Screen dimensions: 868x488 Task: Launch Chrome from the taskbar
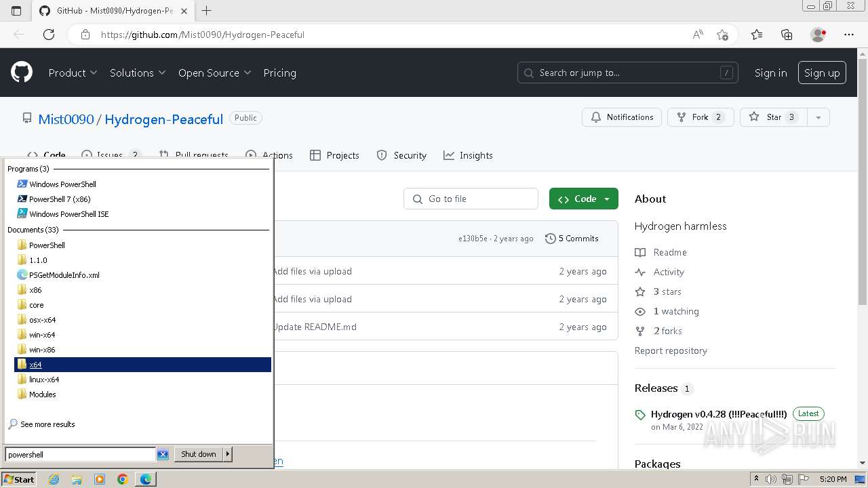[123, 479]
